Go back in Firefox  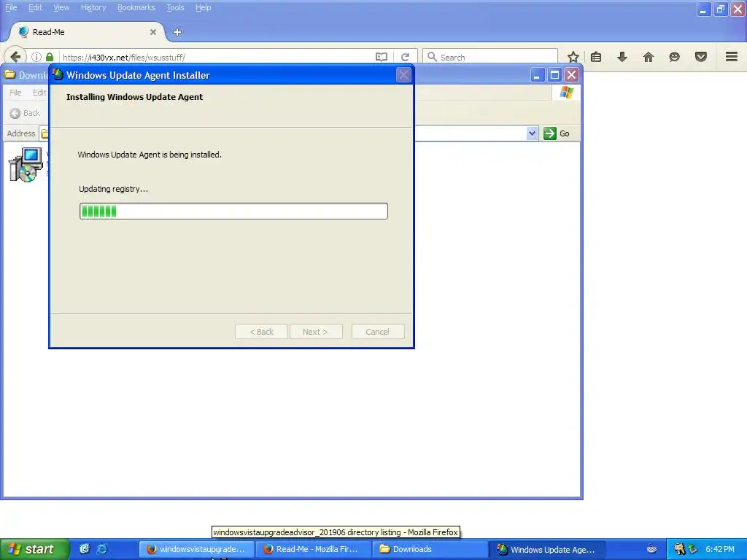[x=15, y=57]
